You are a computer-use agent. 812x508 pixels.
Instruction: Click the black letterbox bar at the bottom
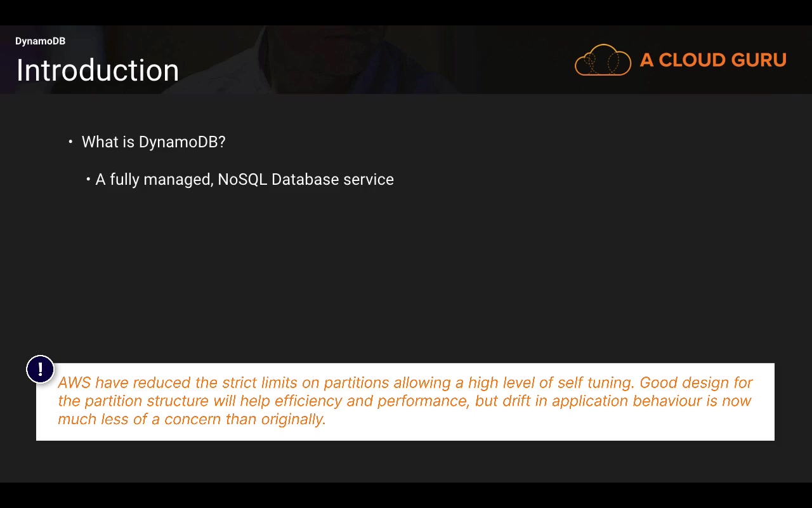[x=406, y=495]
